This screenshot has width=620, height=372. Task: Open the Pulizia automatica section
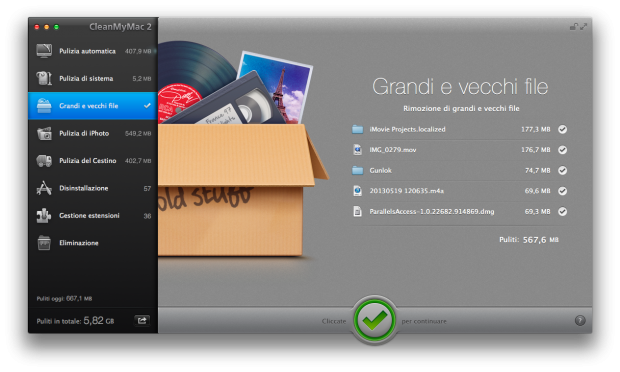[x=93, y=51]
